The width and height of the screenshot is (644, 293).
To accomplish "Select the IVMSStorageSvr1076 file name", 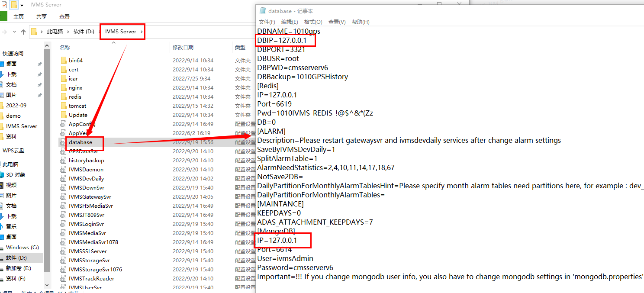I will (x=95, y=269).
